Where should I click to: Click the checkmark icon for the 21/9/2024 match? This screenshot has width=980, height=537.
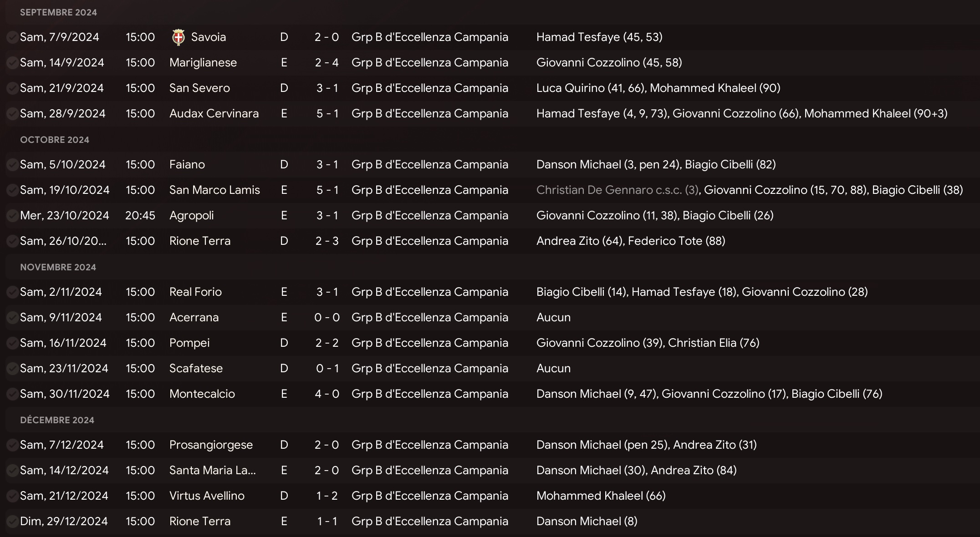12,88
